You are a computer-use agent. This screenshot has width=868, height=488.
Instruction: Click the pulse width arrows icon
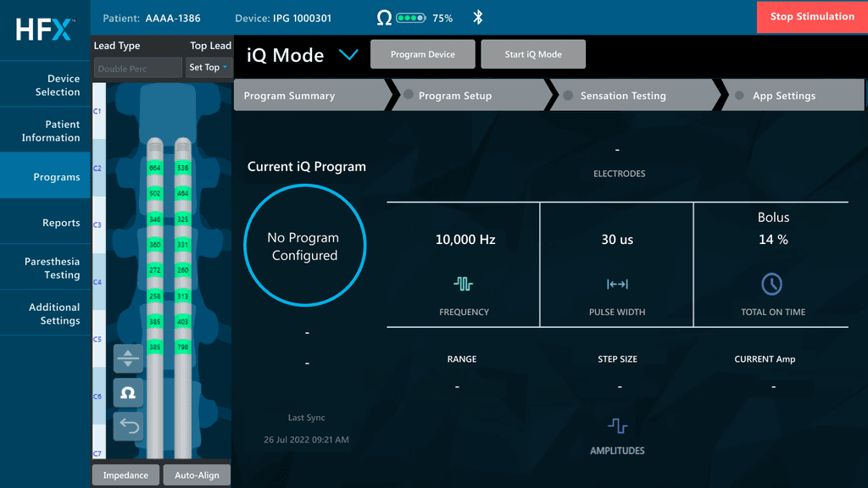pos(617,285)
